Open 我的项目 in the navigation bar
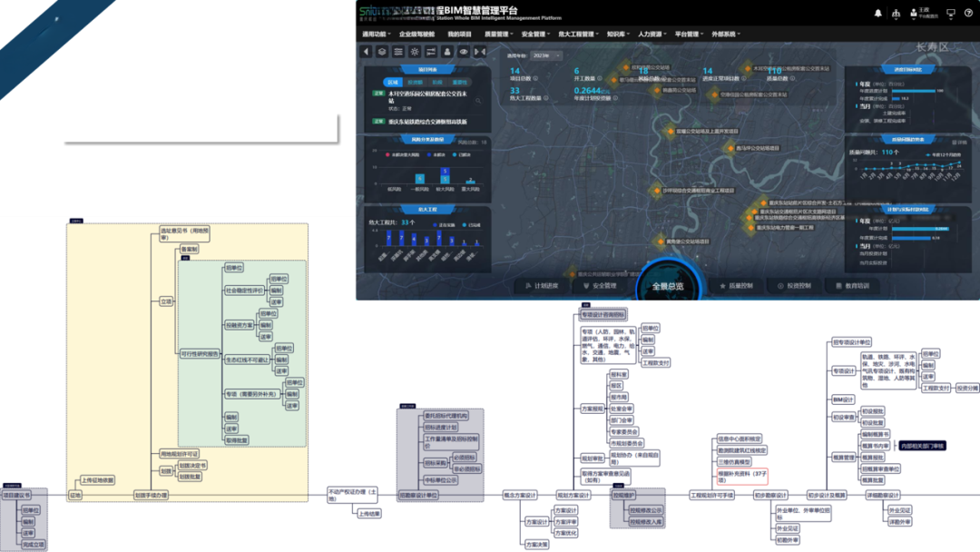The width and height of the screenshot is (980, 552). [459, 34]
